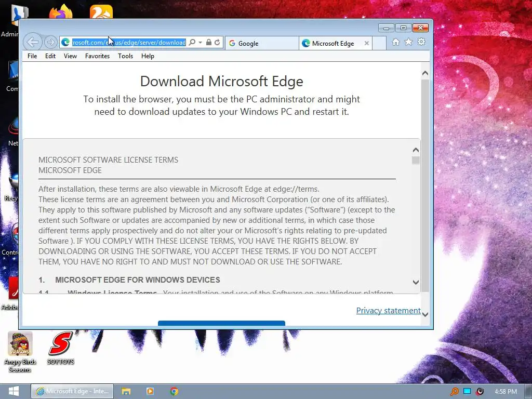Image resolution: width=532 pixels, height=399 pixels.
Task: Open the Edit menu
Action: tap(50, 56)
